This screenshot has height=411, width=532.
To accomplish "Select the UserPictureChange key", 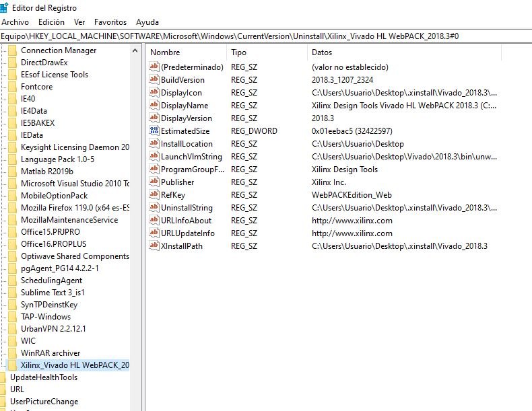I will tap(44, 402).
